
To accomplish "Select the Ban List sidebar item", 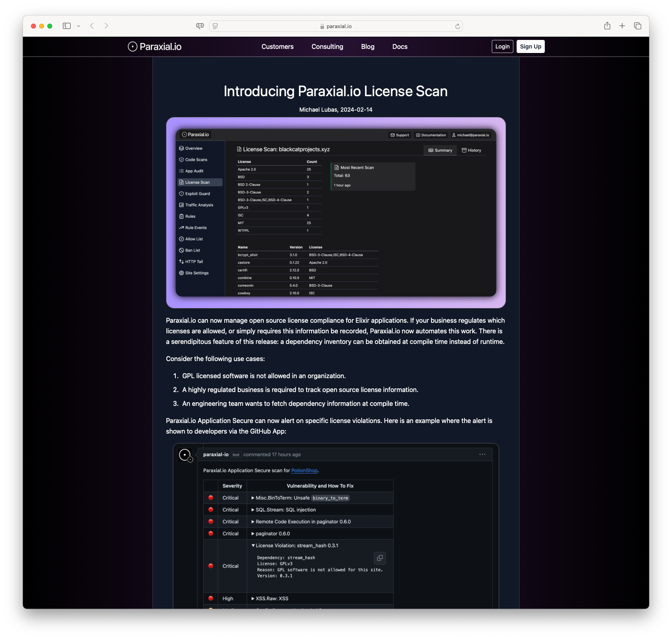I will click(x=192, y=250).
